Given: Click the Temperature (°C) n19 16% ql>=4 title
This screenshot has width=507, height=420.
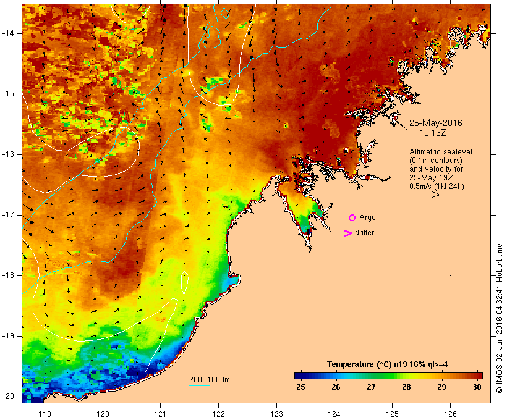Looking at the screenshot, I should 388,364.
